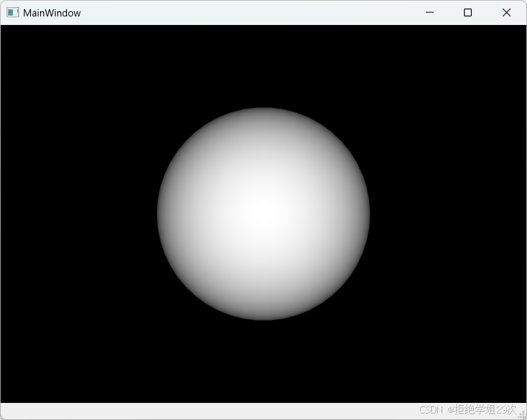527x420 pixels.
Task: Click the black viewport right of the sphere
Action: tap(447, 213)
